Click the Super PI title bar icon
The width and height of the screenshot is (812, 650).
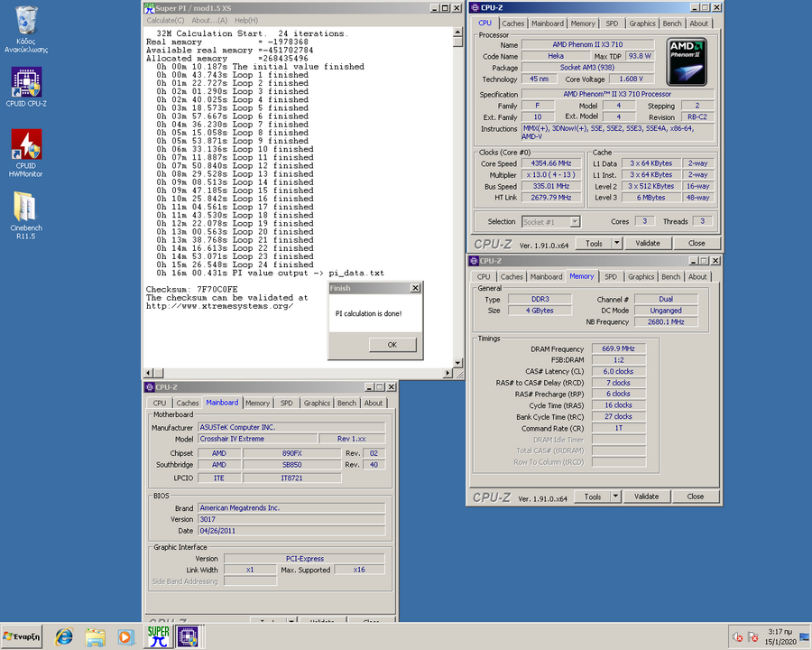[x=149, y=8]
